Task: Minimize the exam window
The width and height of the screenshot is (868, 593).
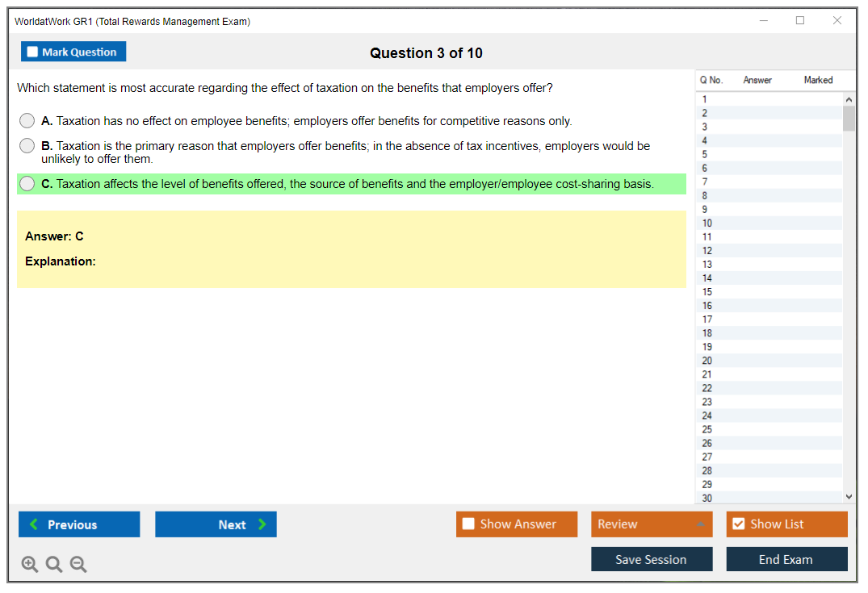Action: pyautogui.click(x=764, y=21)
